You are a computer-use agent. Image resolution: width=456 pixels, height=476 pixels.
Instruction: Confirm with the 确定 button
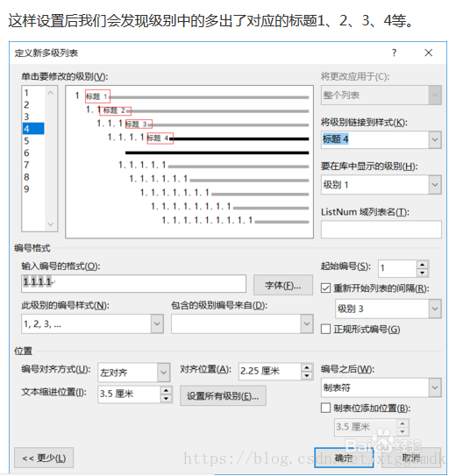click(x=344, y=458)
